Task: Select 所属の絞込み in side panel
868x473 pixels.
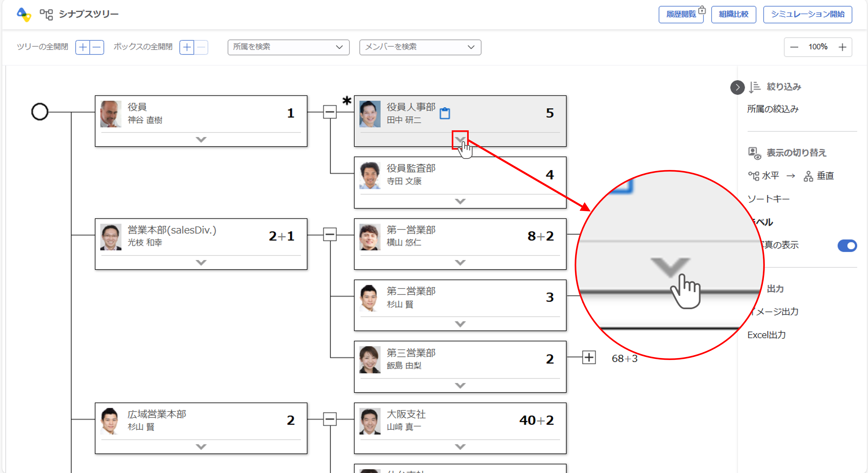Action: [x=773, y=109]
